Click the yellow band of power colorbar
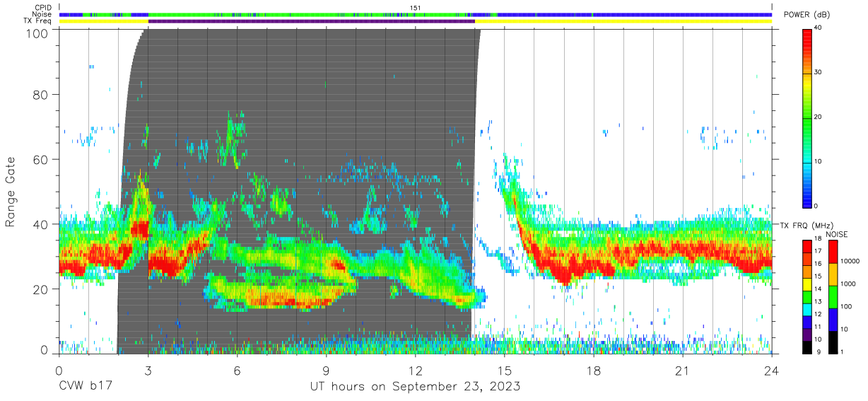This screenshot has width=868, height=401. tap(809, 83)
